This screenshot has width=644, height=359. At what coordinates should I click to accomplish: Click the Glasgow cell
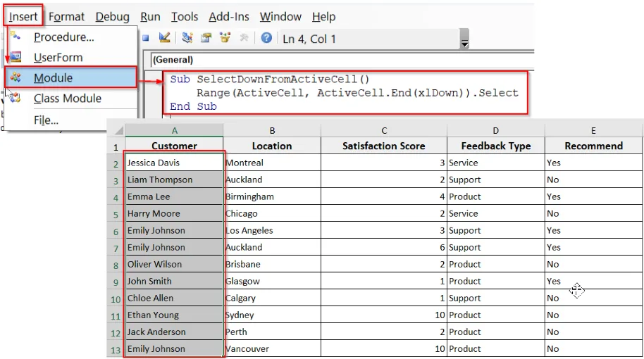[272, 281]
